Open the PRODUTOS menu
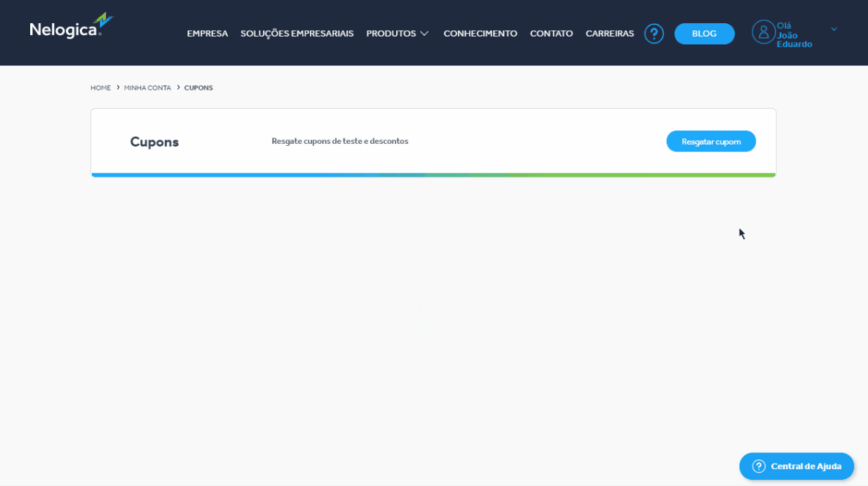Image resolution: width=868 pixels, height=486 pixels. [x=391, y=34]
